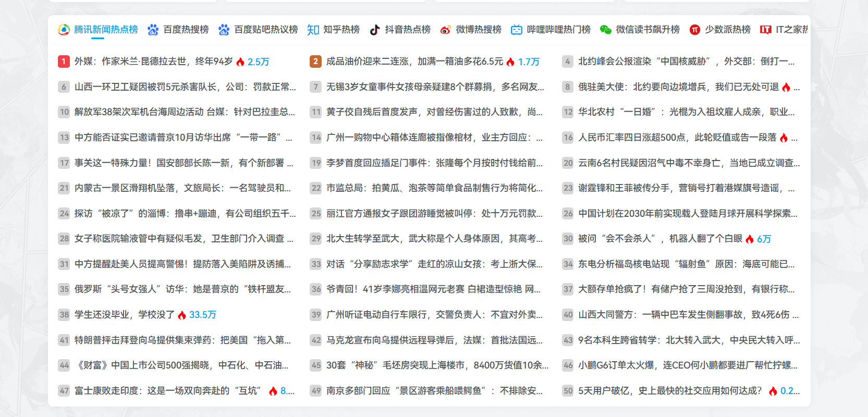Click the 人民币汇率四日涨超500点 headline
This screenshot has height=417, width=868.
pos(677,138)
